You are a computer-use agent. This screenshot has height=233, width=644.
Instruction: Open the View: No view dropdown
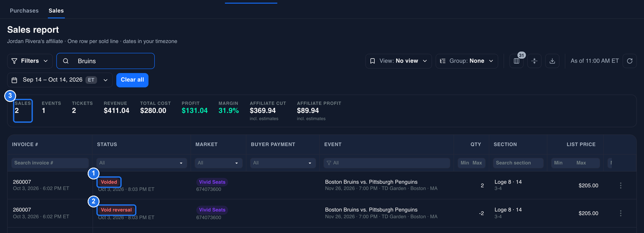398,61
